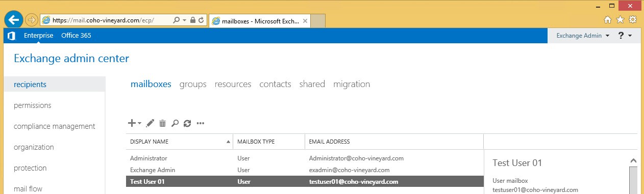Open a new blank browser tab

coord(318,21)
